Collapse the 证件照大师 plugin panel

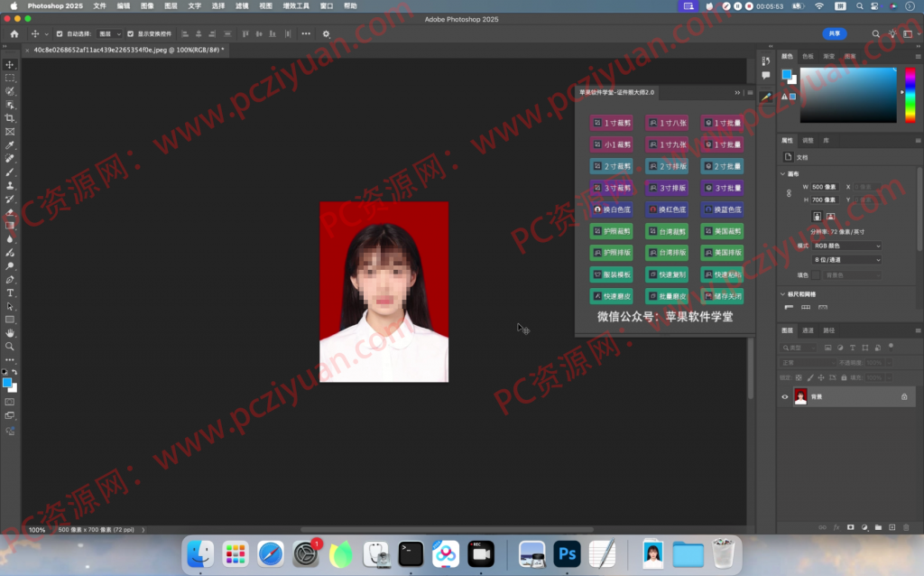pos(737,93)
